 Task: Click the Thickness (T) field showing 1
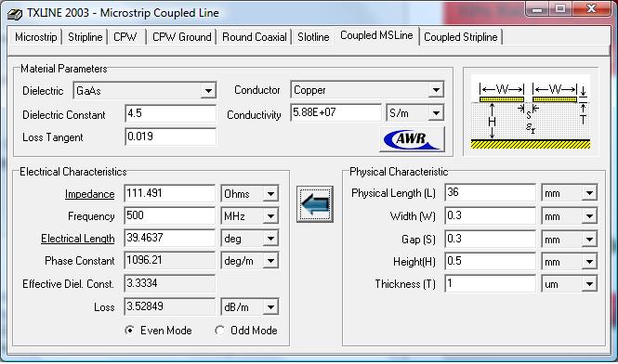[x=491, y=283]
